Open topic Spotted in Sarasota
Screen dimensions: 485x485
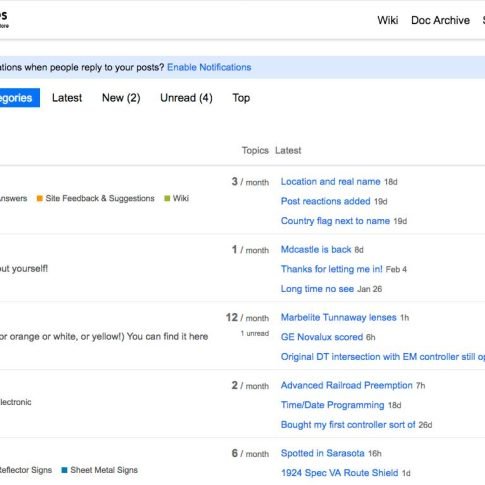click(x=322, y=454)
